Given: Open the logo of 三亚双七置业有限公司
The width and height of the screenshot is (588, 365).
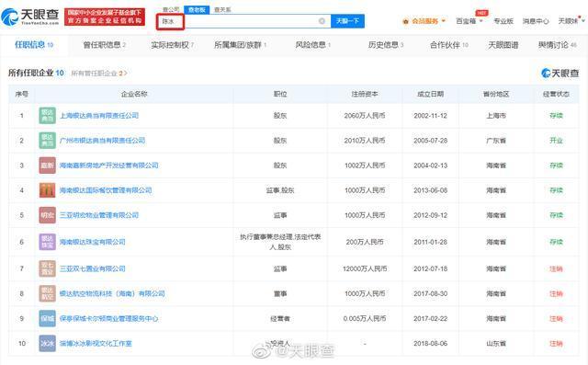Looking at the screenshot, I should (47, 268).
